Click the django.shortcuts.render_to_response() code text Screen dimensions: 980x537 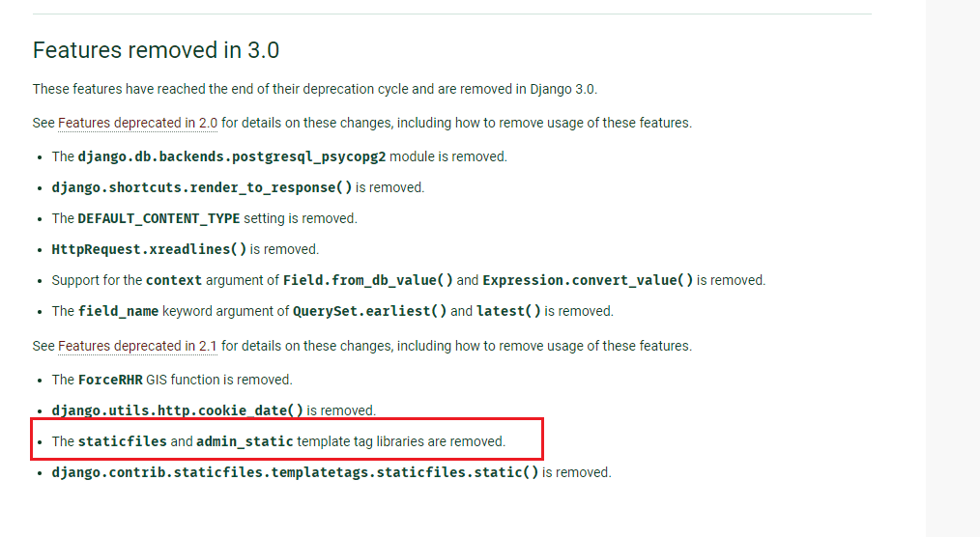(202, 188)
